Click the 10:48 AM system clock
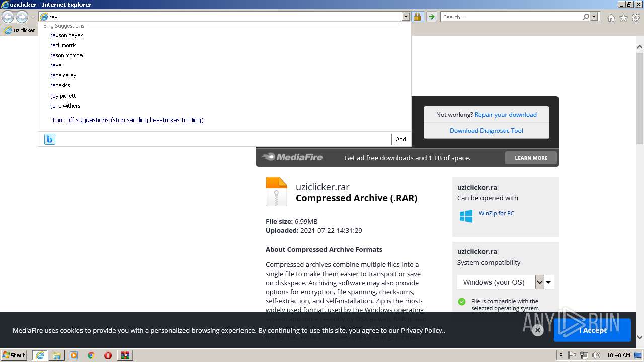Viewport: 644px width, 362px height. 618,355
